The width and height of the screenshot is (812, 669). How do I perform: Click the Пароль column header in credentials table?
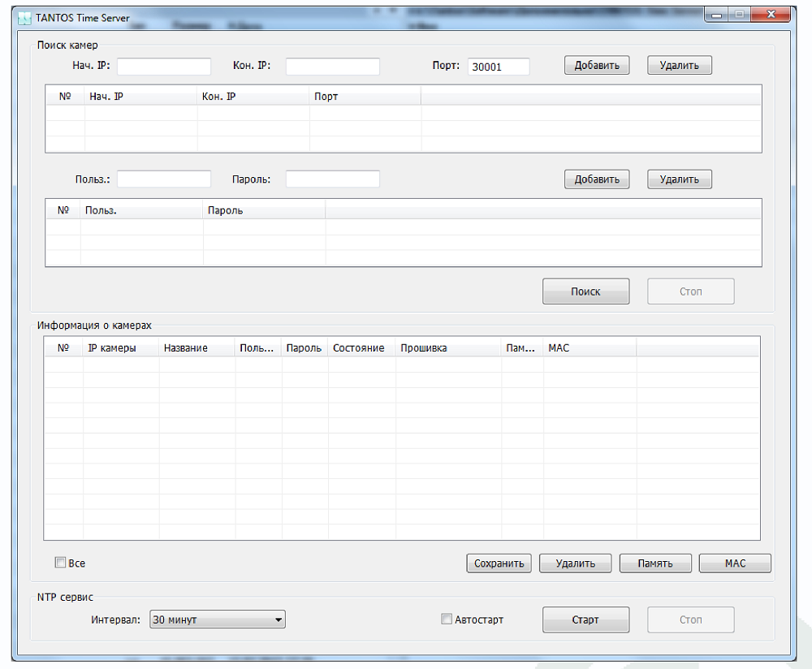[x=264, y=210]
